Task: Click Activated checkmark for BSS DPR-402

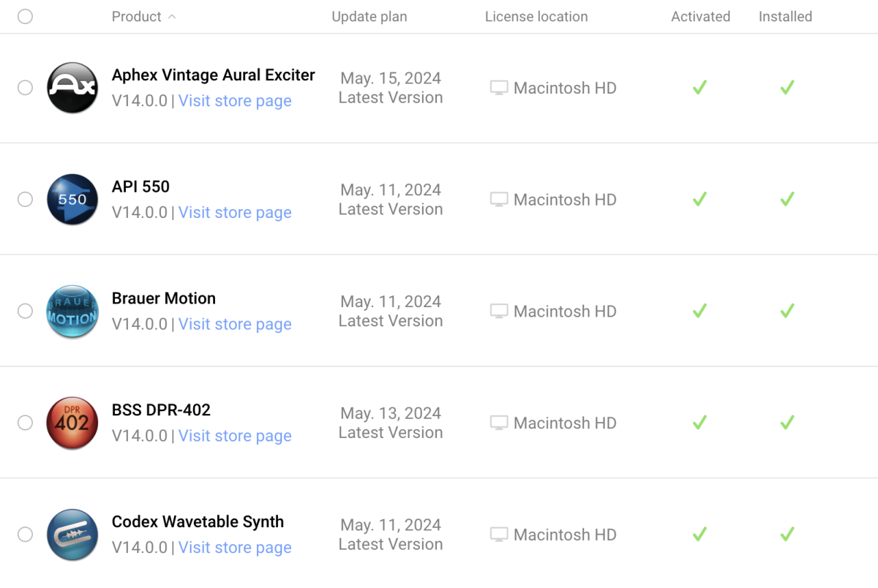Action: [699, 423]
